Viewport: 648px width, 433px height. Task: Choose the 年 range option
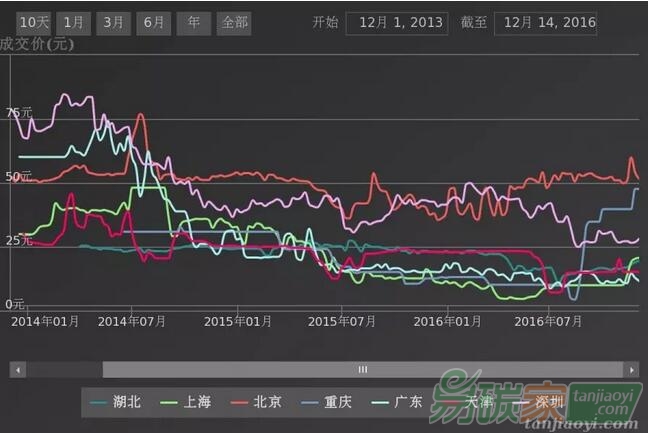[193, 22]
